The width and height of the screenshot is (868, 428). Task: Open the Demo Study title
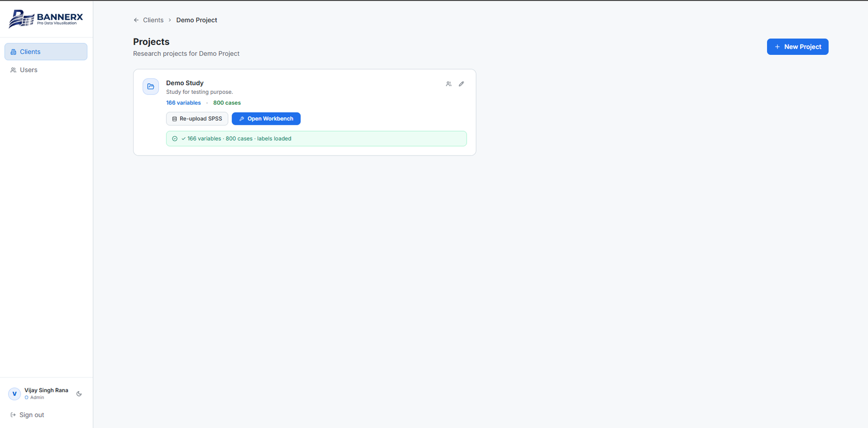(184, 83)
